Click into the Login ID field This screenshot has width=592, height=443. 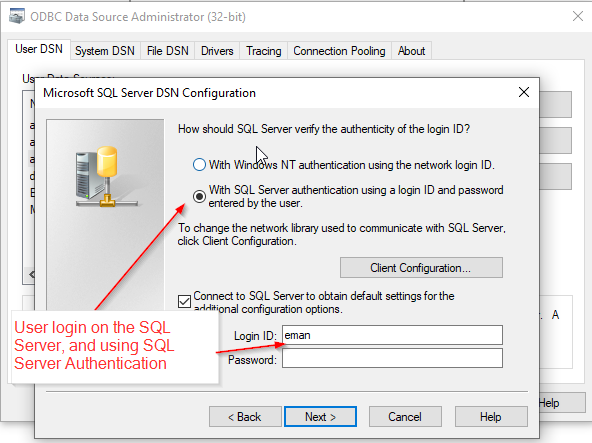[392, 335]
